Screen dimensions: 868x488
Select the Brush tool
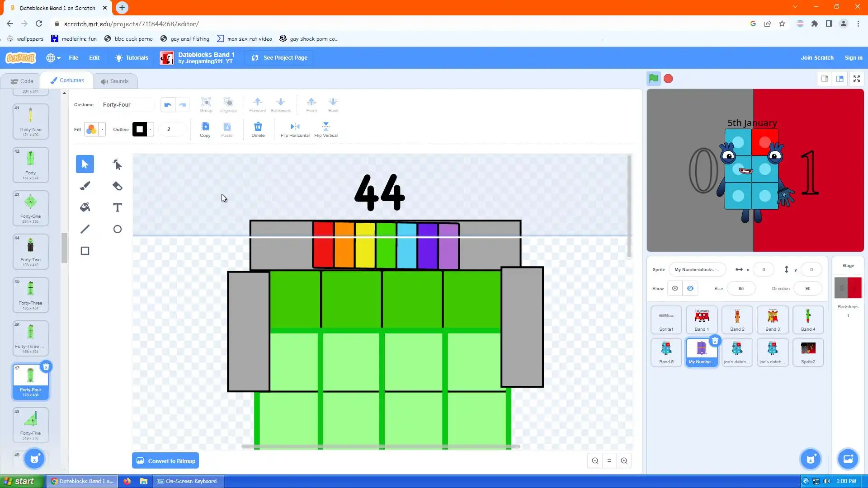(x=85, y=186)
